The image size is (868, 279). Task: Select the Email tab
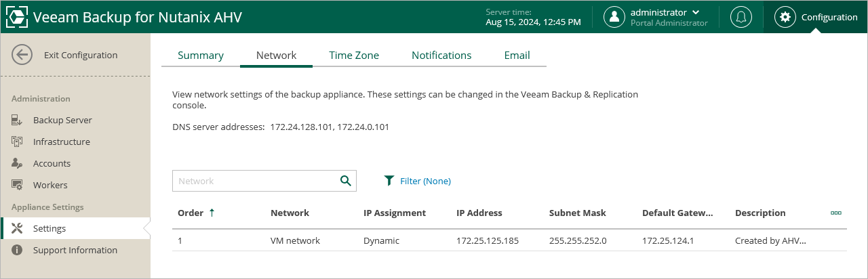517,56
